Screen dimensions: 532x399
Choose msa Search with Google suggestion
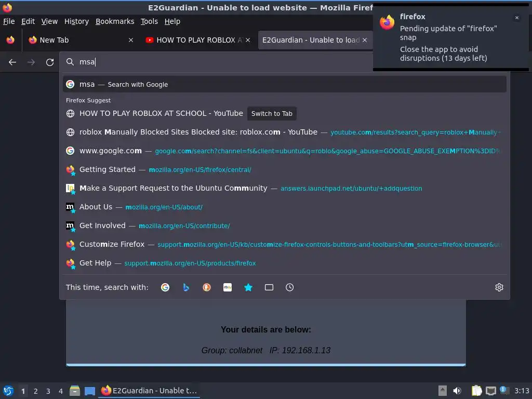285,84
